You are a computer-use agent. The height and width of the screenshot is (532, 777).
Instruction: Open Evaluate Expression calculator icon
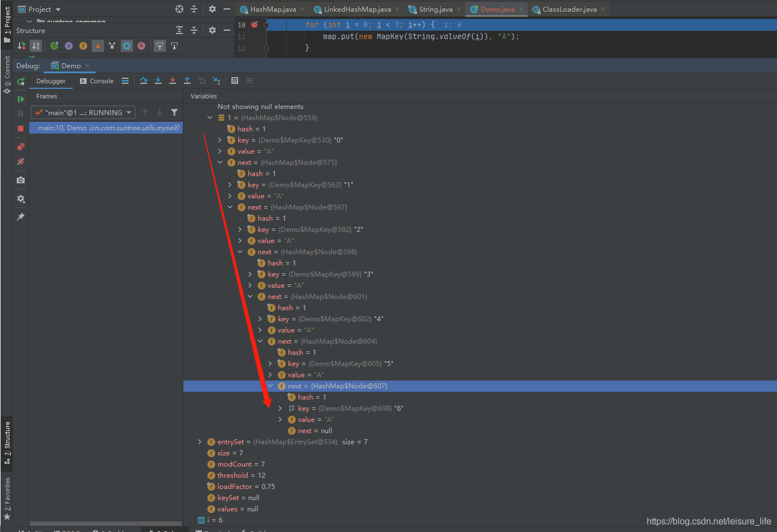pyautogui.click(x=235, y=80)
